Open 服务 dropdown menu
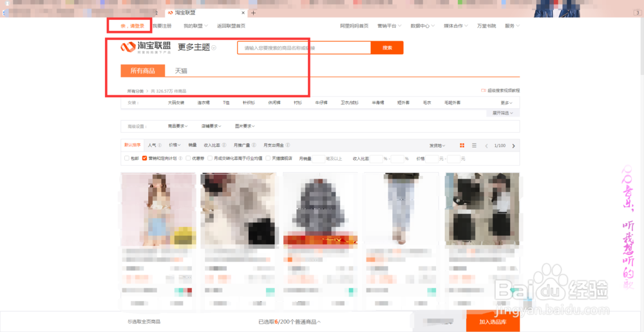The width and height of the screenshot is (644, 332). click(512, 26)
